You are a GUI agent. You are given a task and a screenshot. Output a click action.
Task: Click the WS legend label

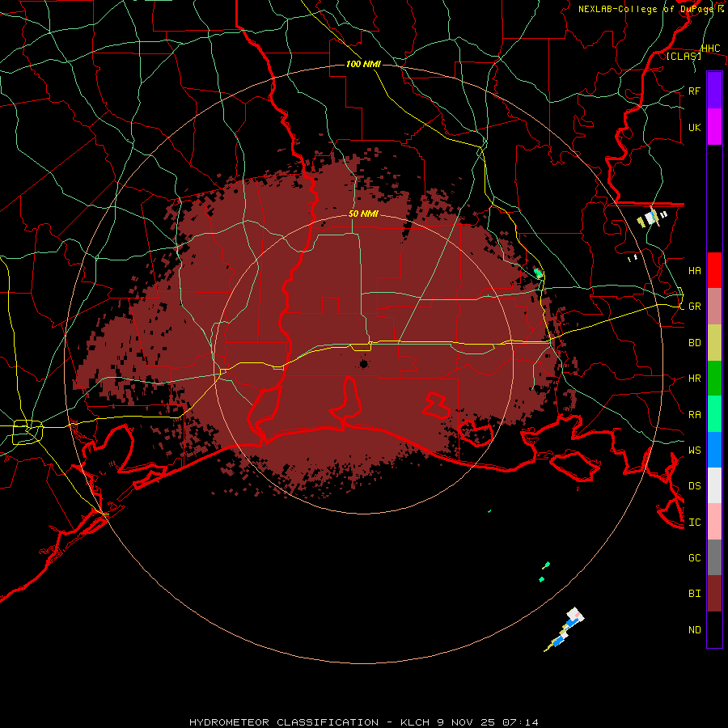694,451
